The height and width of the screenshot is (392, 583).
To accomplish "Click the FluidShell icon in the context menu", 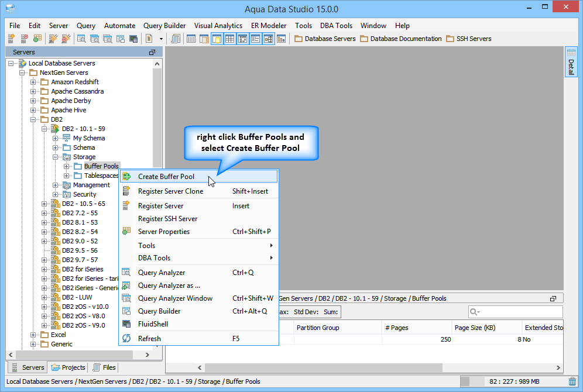I will tap(126, 324).
